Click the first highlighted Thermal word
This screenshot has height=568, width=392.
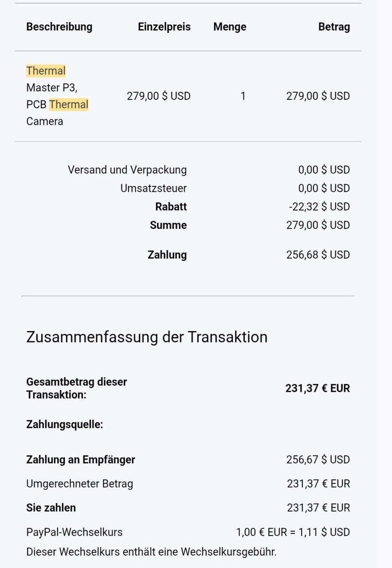[46, 71]
